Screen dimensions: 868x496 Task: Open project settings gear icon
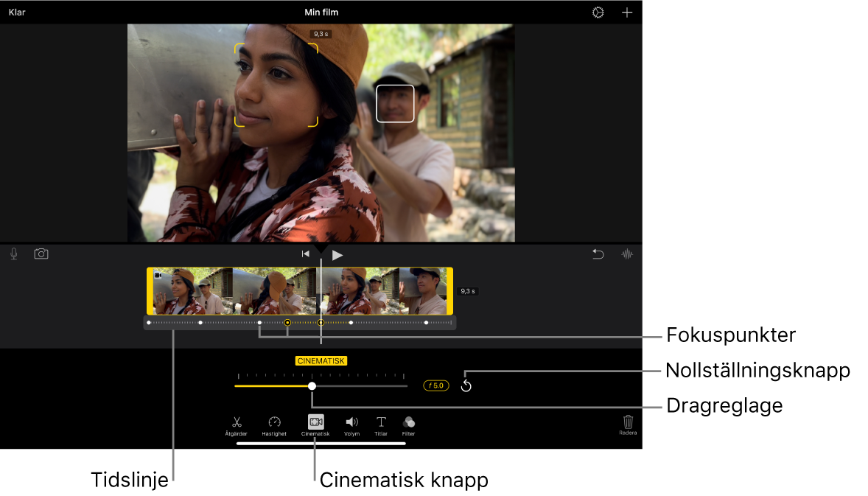598,13
